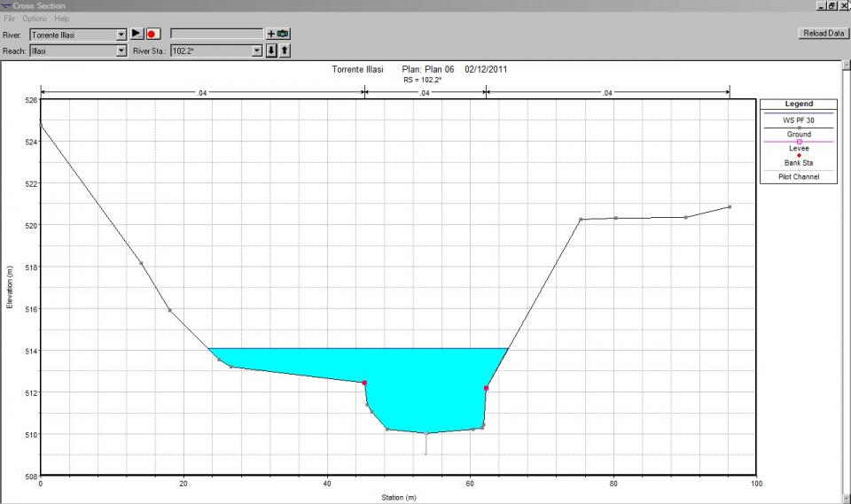This screenshot has width=851, height=504.
Task: Click the Cross Section window title icon
Action: click(6, 5)
